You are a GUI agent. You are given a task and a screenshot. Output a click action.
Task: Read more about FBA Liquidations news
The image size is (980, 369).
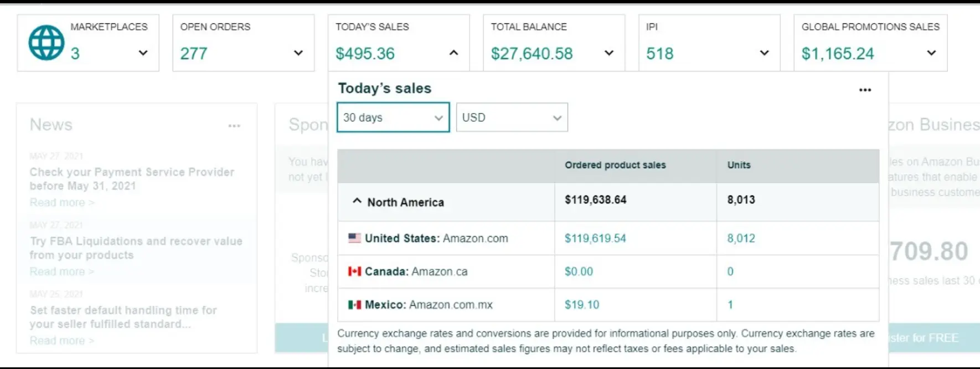click(61, 271)
